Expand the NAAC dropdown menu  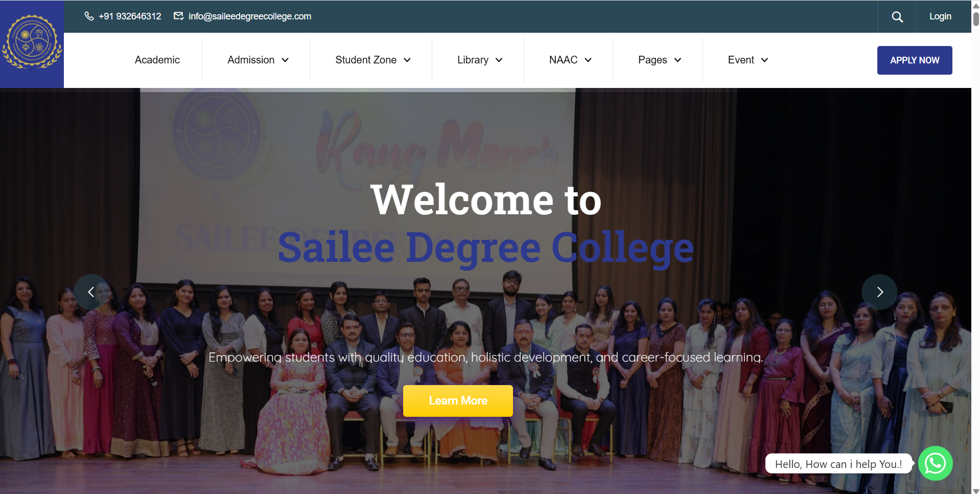pyautogui.click(x=570, y=60)
